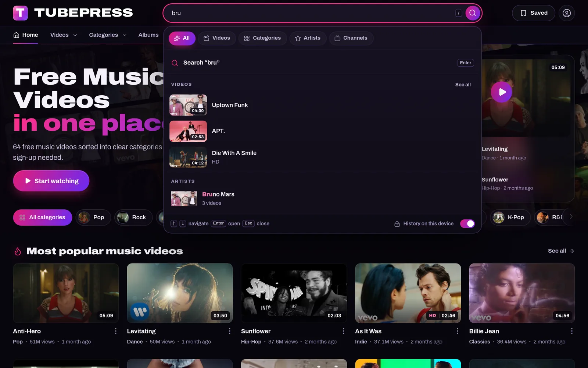Play the featured Levitating video
588x368 pixels.
click(502, 92)
